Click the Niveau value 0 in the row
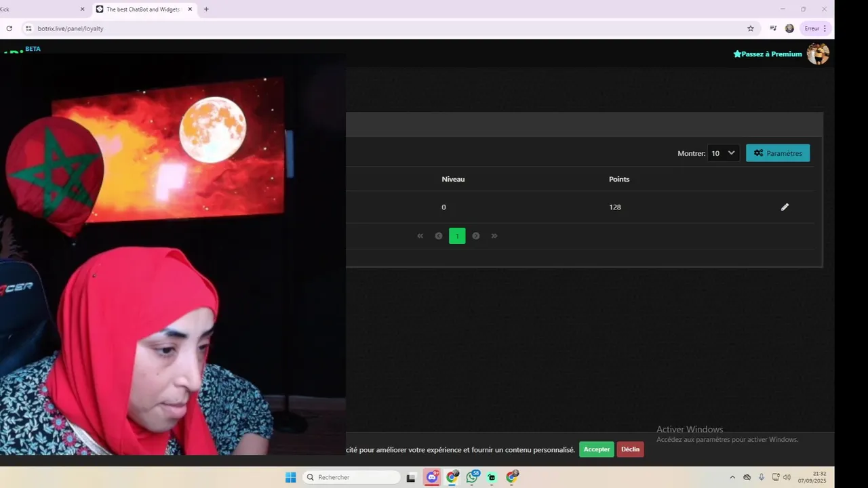Image resolution: width=868 pixels, height=488 pixels. 443,207
